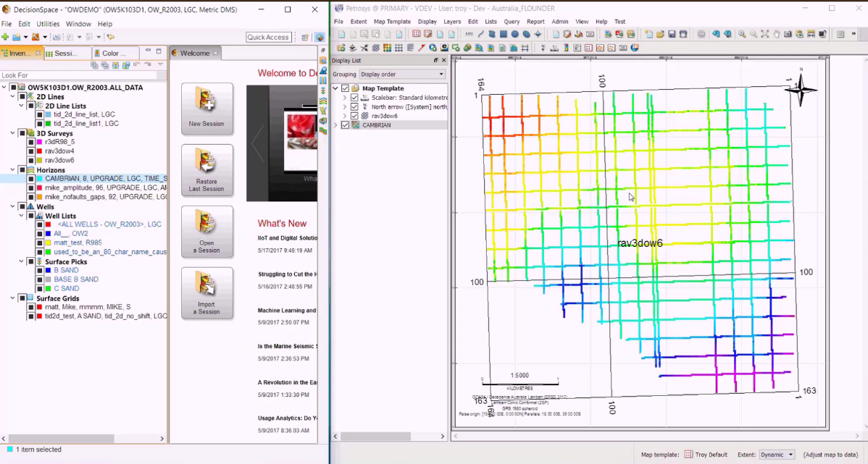Open the perspective icon next to Quick Access

pos(305,37)
